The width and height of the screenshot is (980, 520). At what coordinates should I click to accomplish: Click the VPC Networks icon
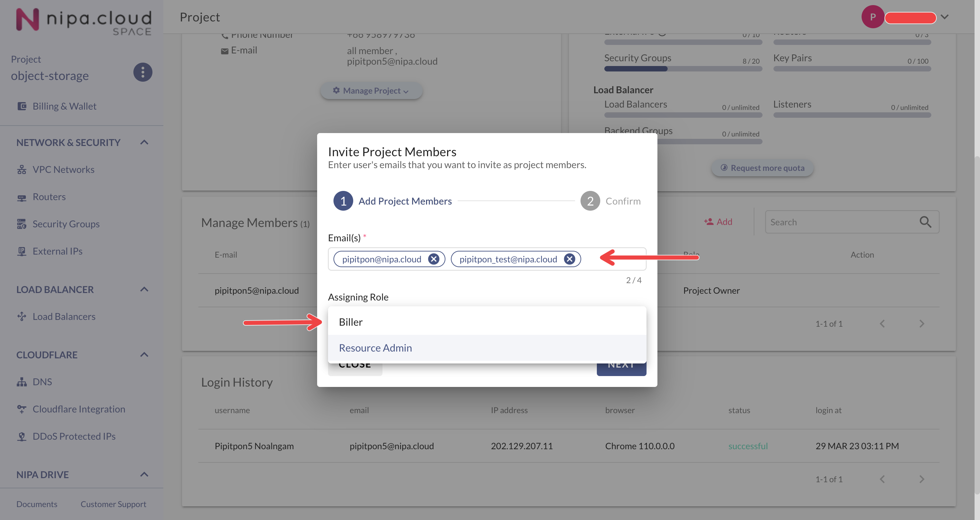pyautogui.click(x=22, y=170)
